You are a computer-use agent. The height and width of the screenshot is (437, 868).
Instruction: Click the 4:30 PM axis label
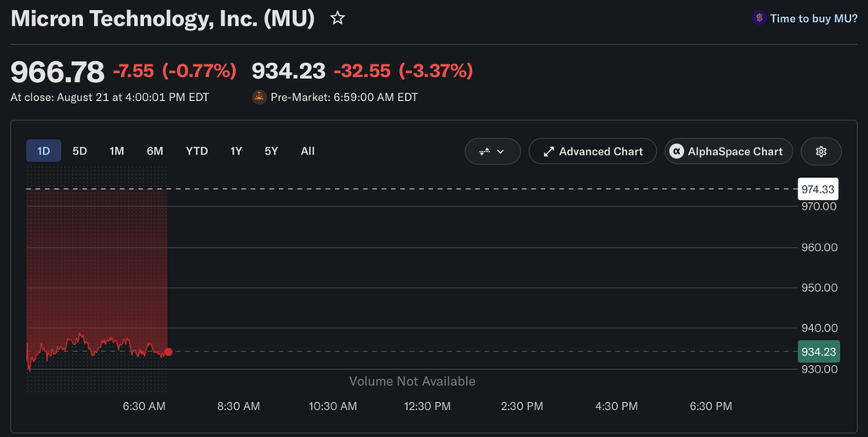coord(616,406)
